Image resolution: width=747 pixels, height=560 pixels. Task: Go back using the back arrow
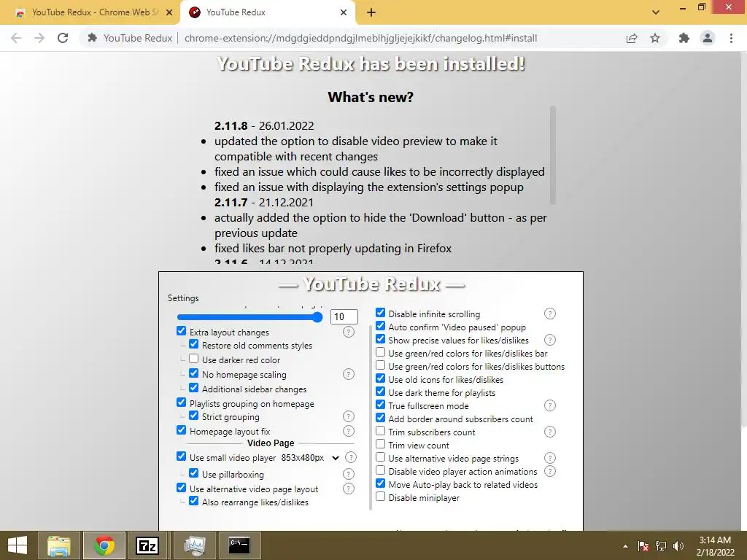16,38
